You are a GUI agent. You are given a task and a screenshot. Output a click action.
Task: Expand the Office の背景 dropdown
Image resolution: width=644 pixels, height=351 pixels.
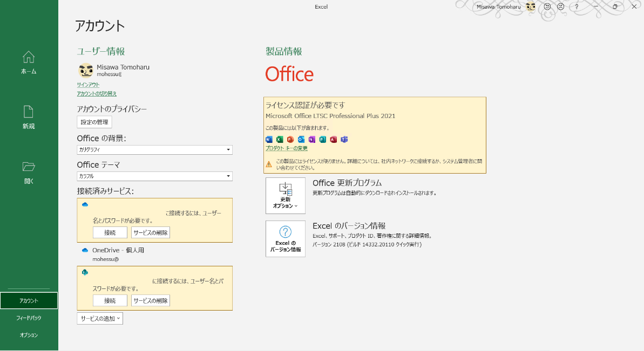[154, 150]
